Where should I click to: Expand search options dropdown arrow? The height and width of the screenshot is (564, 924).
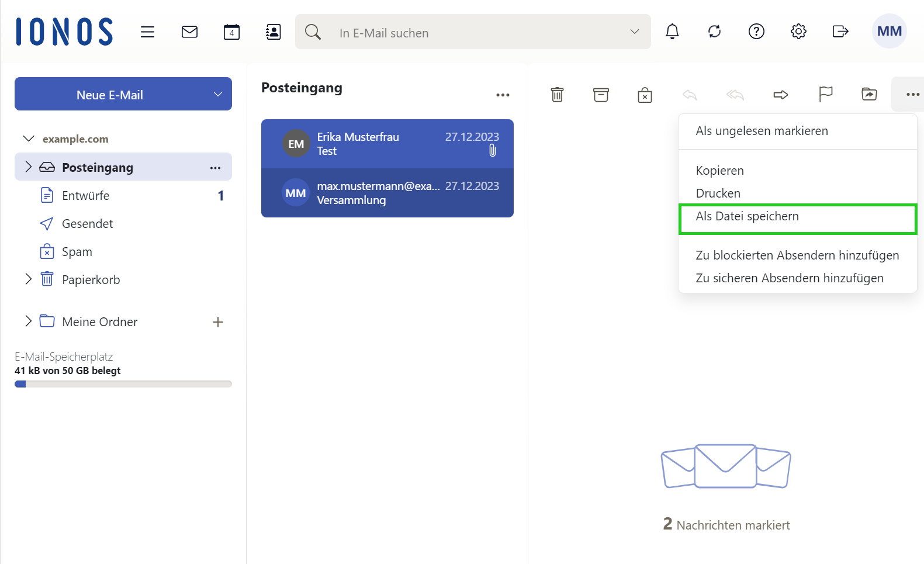pos(635,32)
